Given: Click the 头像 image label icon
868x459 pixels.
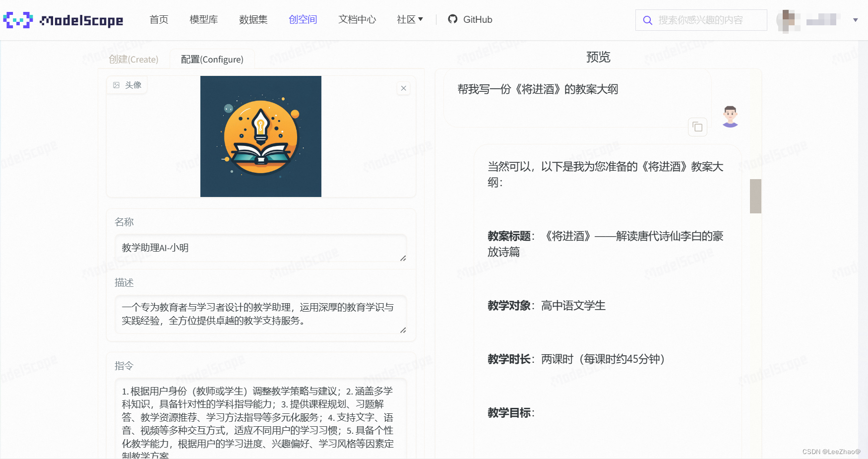Looking at the screenshot, I should pyautogui.click(x=117, y=85).
